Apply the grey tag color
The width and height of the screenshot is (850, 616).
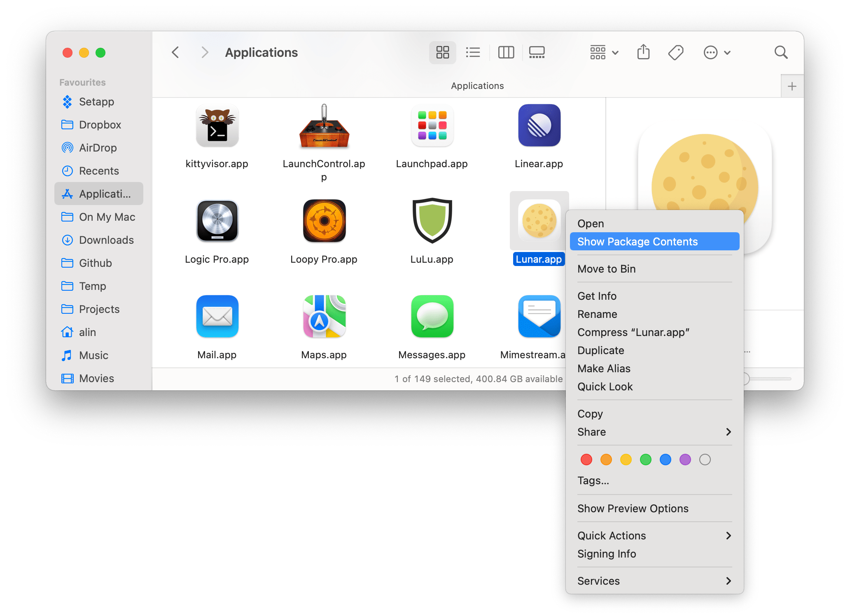(705, 460)
